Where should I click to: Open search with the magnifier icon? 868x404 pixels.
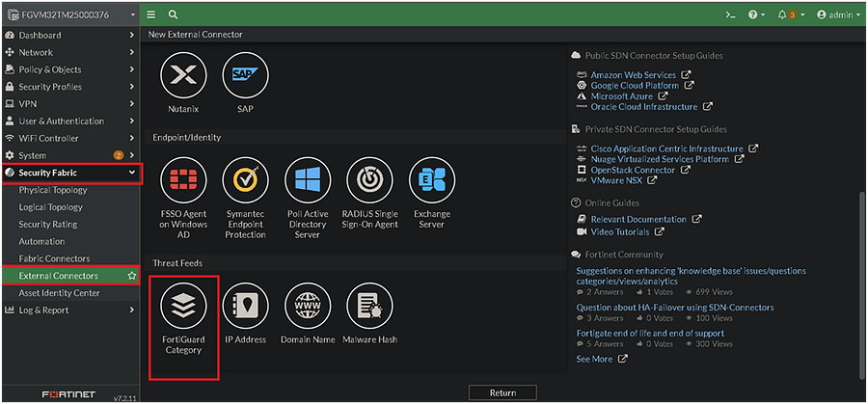[173, 14]
